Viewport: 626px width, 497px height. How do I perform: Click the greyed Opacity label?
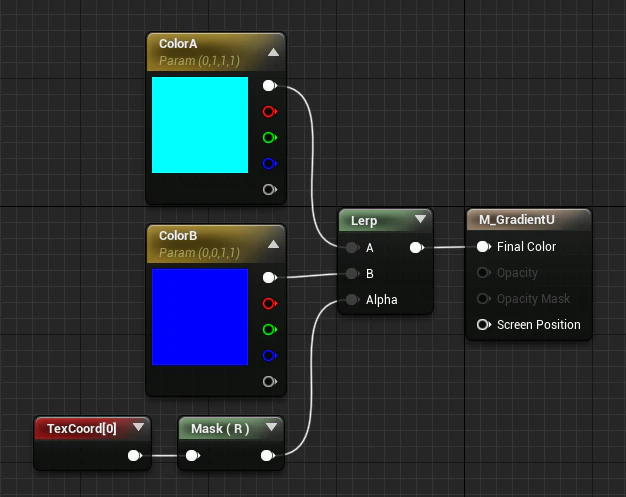point(517,273)
